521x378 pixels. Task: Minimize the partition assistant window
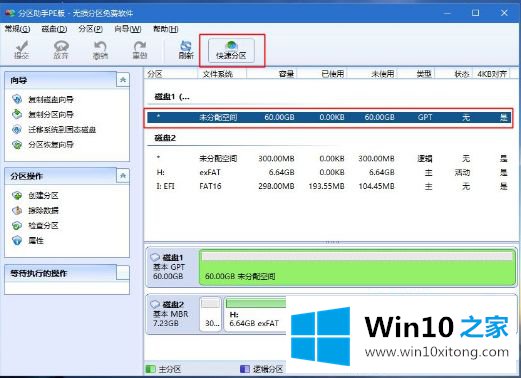[447, 13]
